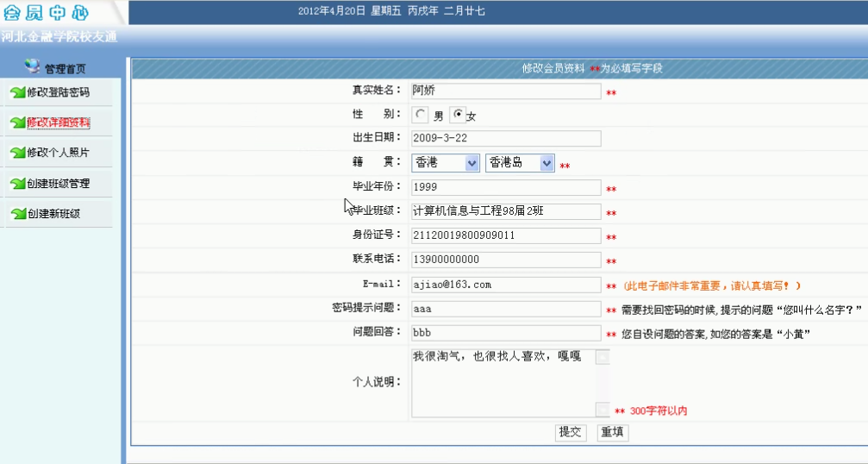The height and width of the screenshot is (464, 868).
Task: Open the 香港岛 district dropdown
Action: (x=520, y=163)
